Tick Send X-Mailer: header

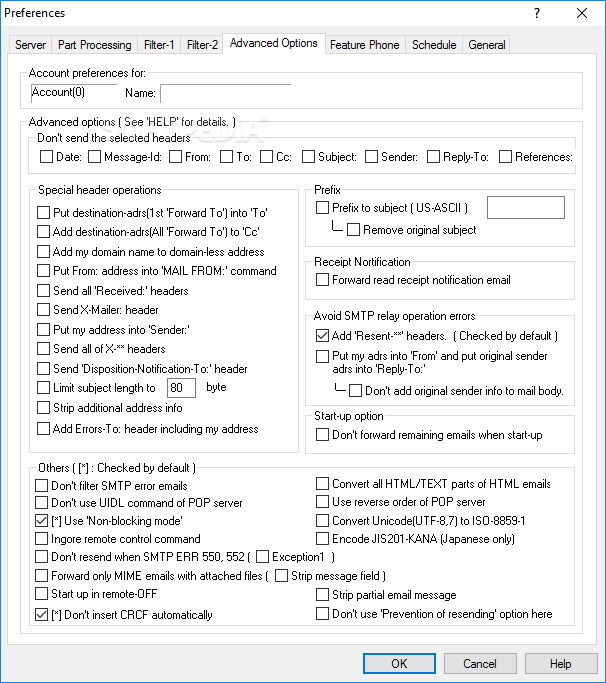[43, 310]
